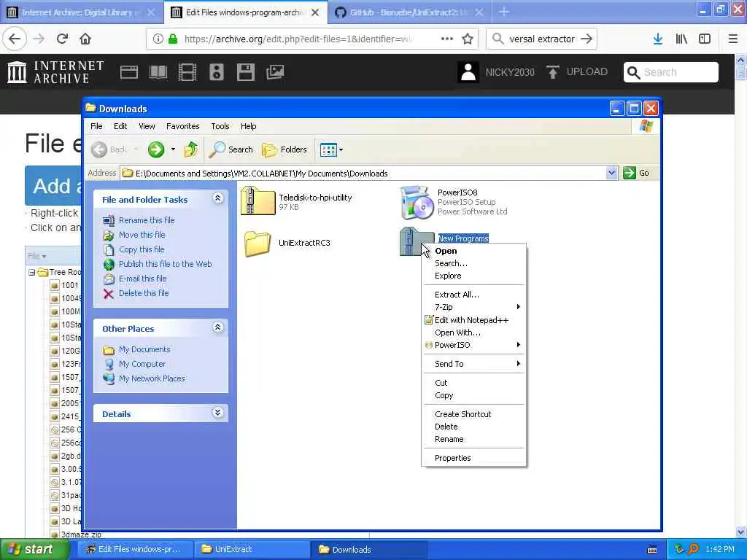The image size is (747, 560).
Task: Click the Internet Archive logo
Action: click(55, 72)
